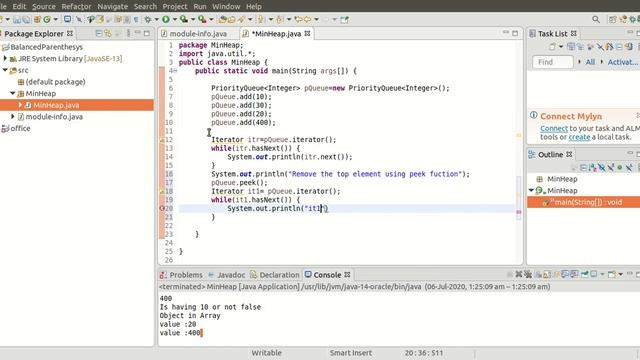The width and height of the screenshot is (640, 360).
Task: Open the Javadoc tab
Action: 227,275
